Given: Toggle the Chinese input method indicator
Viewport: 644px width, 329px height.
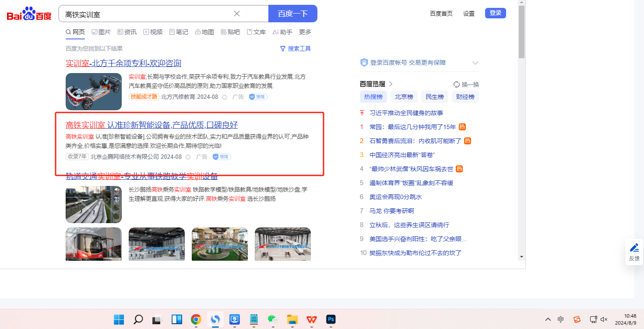Looking at the screenshot, I should (x=561, y=319).
